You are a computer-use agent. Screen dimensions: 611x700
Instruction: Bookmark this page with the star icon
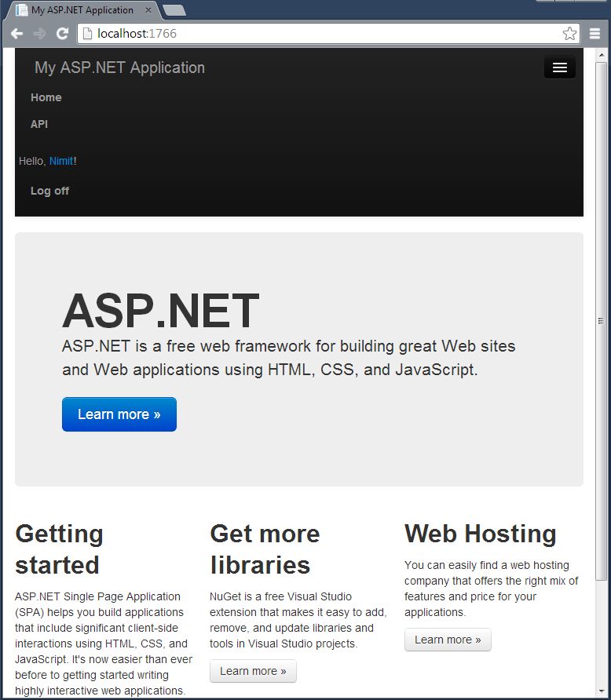(x=569, y=34)
